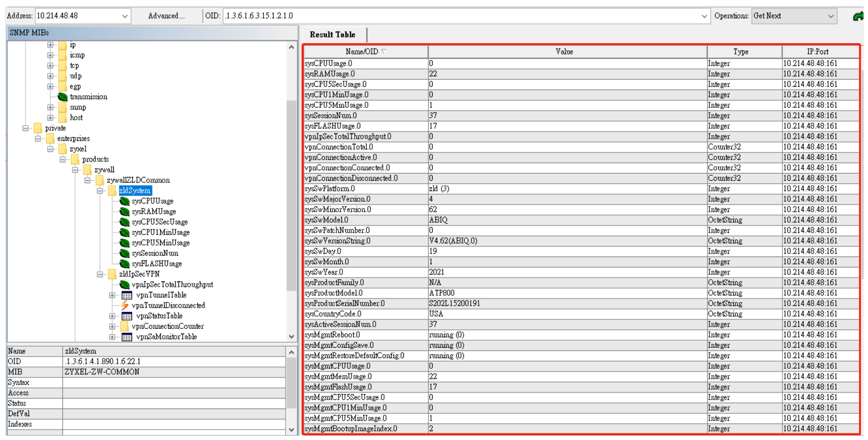Click the vpnTunnelTable table icon
The image size is (868, 440).
point(127,295)
